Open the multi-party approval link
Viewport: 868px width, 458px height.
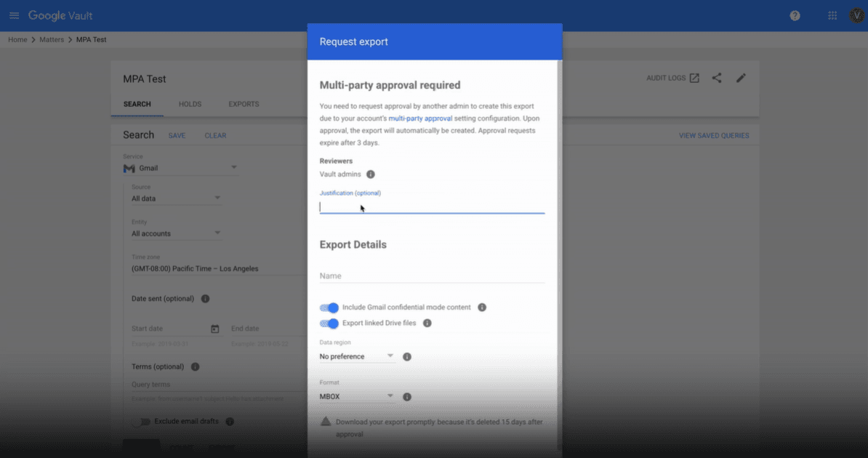coord(420,118)
